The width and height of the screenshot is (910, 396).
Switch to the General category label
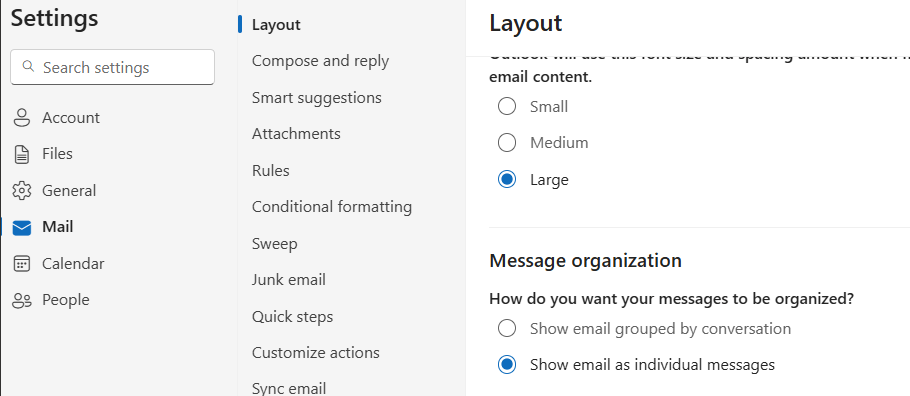[69, 190]
